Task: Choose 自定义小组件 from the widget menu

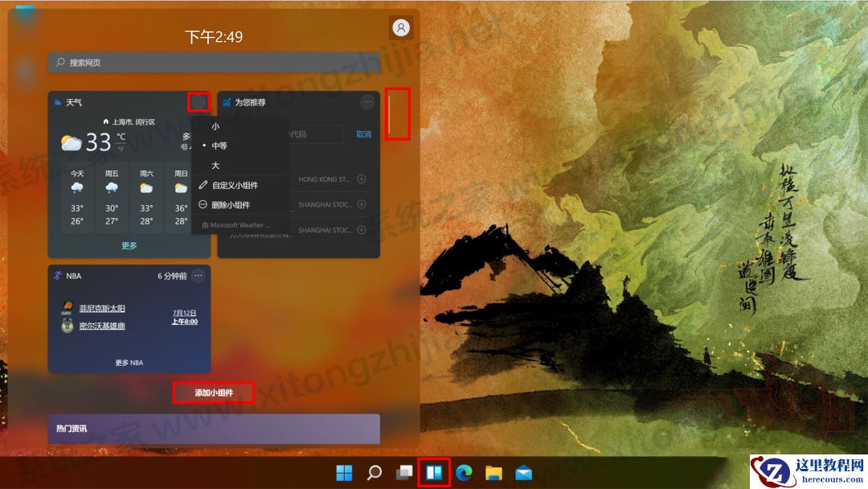Action: 237,185
